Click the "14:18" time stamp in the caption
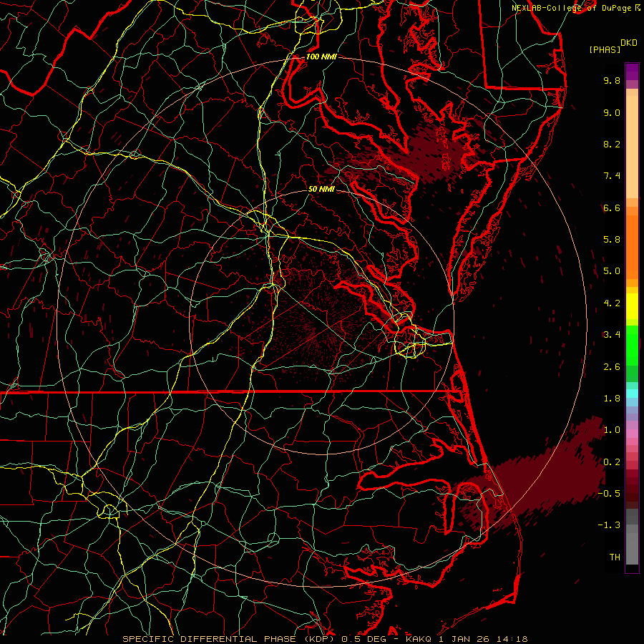 coord(512,639)
